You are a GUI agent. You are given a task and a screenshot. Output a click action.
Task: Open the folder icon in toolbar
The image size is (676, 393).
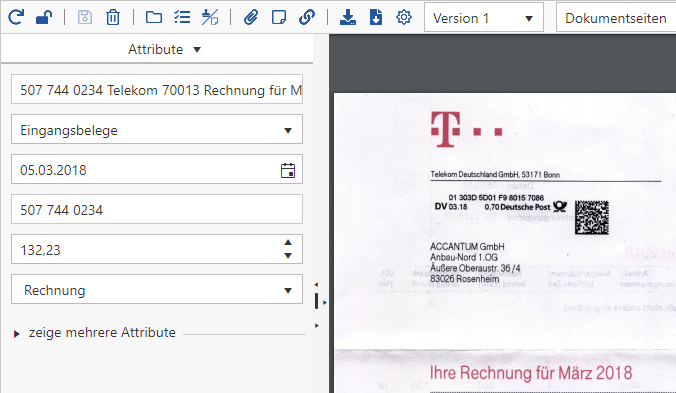click(x=153, y=18)
